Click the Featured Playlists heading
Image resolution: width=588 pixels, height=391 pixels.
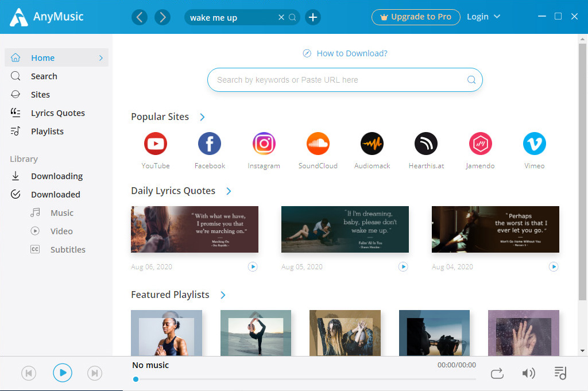tap(170, 295)
